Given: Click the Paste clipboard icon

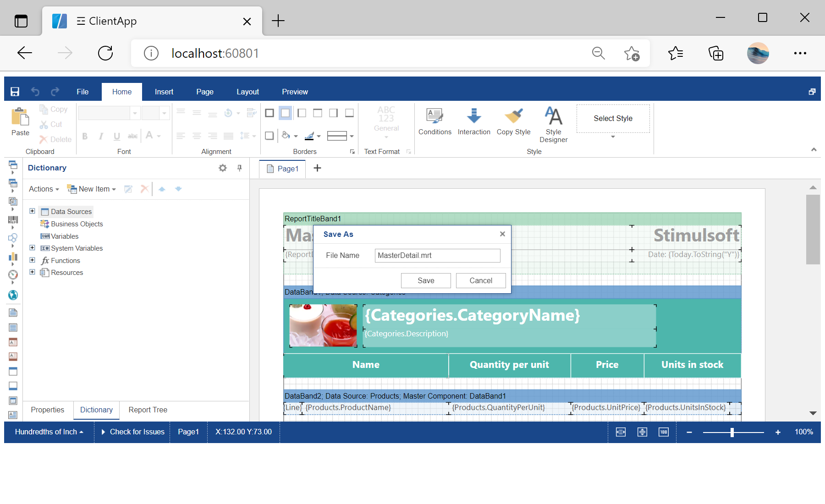Looking at the screenshot, I should click(x=20, y=116).
